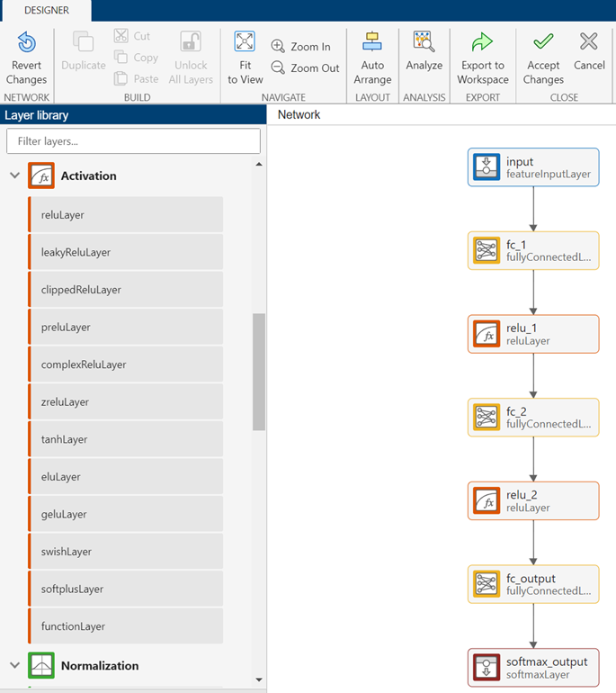
Task: Click the 'fc_1' node name text
Action: tap(516, 245)
